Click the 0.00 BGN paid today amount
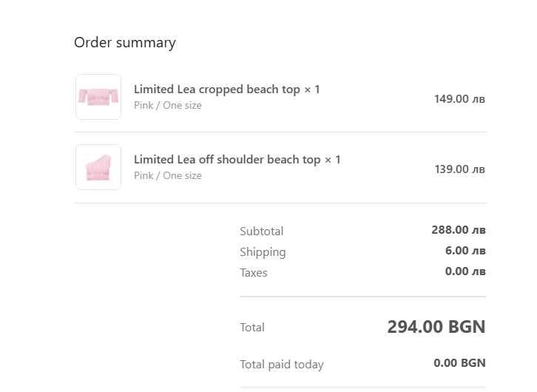Viewport: 537px width, 392px height. (459, 363)
